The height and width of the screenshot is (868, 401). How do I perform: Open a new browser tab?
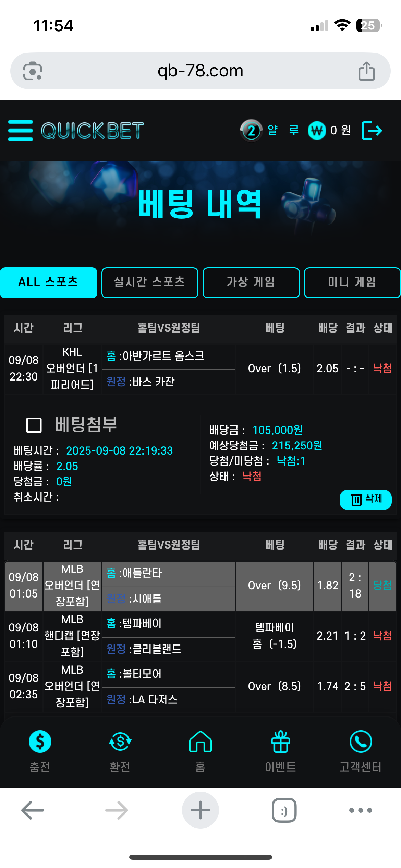tap(200, 810)
